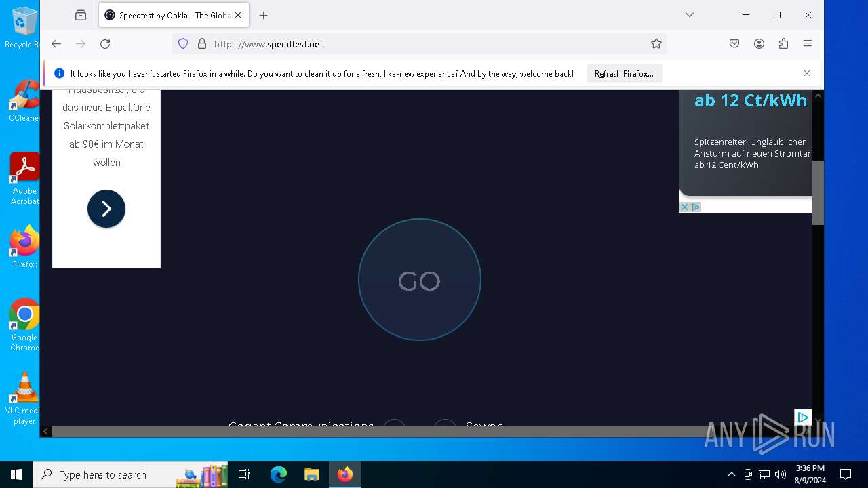
Task: Launch Microsoft Edge from taskbar
Action: pyautogui.click(x=279, y=474)
